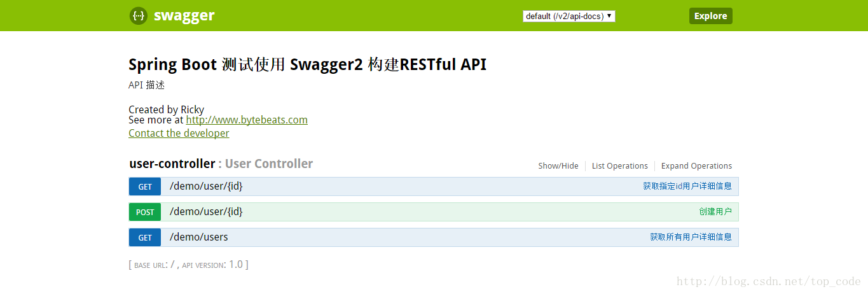This screenshot has width=868, height=294.
Task: Click the base url api version footer
Action: click(x=188, y=264)
